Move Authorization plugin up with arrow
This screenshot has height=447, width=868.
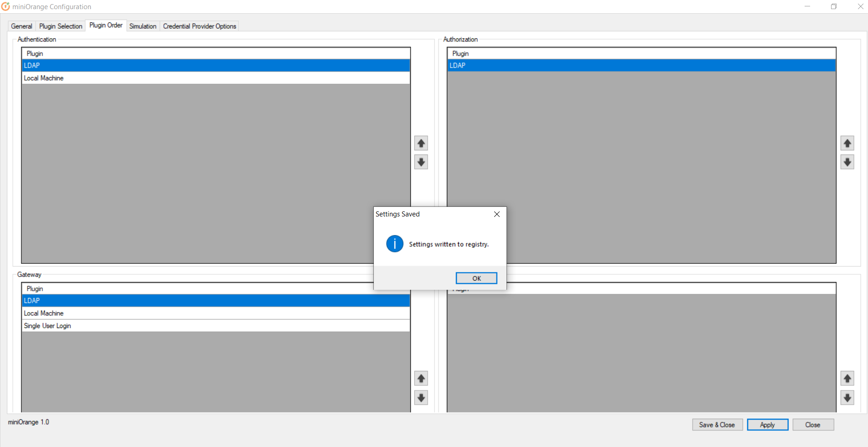point(847,143)
